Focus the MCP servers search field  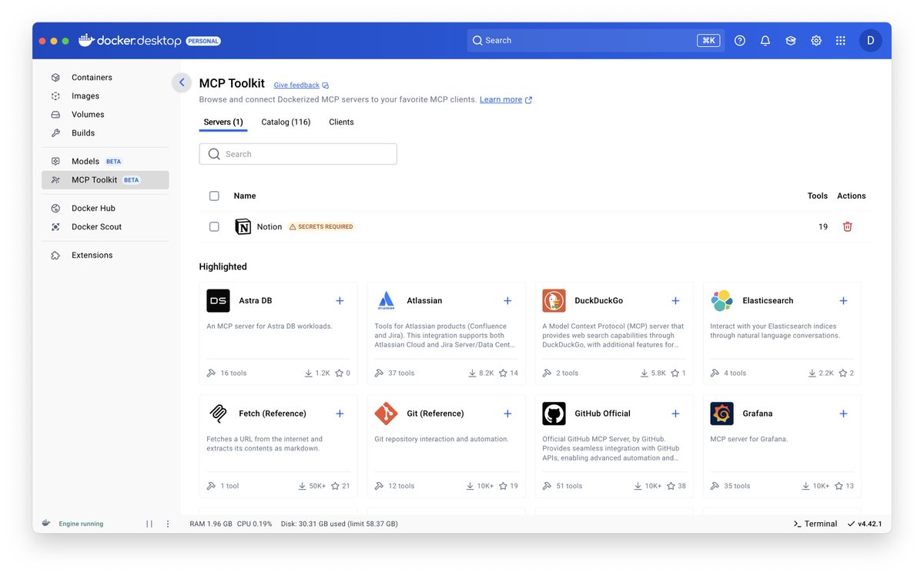tap(298, 154)
